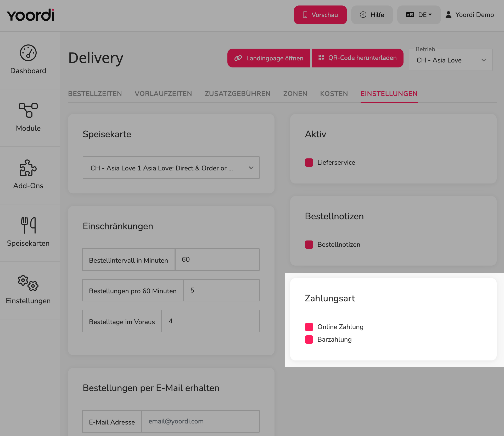This screenshot has width=504, height=436.
Task: Select the EINSTELLUNGEN tab
Action: 389,94
